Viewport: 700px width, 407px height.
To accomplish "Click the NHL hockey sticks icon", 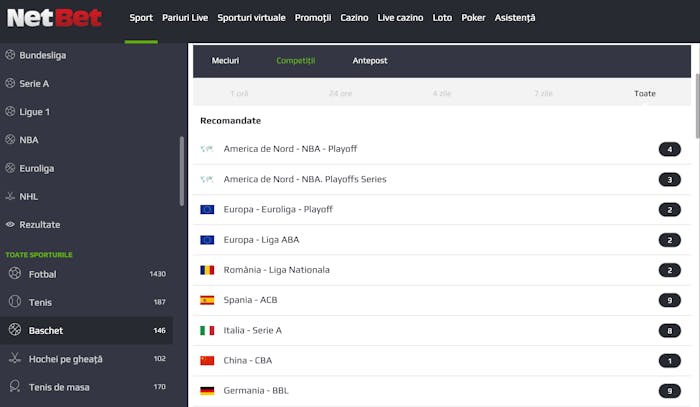I will (10, 196).
